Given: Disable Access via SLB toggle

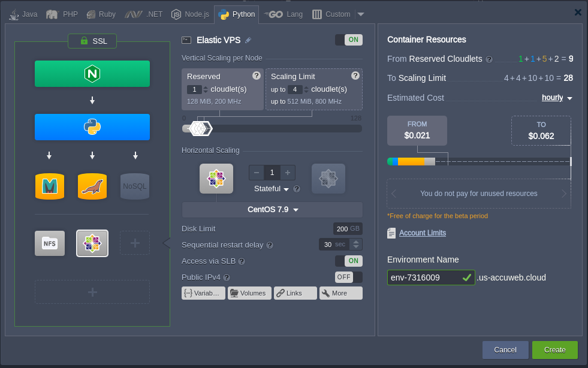Looking at the screenshot, I should click(x=348, y=261).
